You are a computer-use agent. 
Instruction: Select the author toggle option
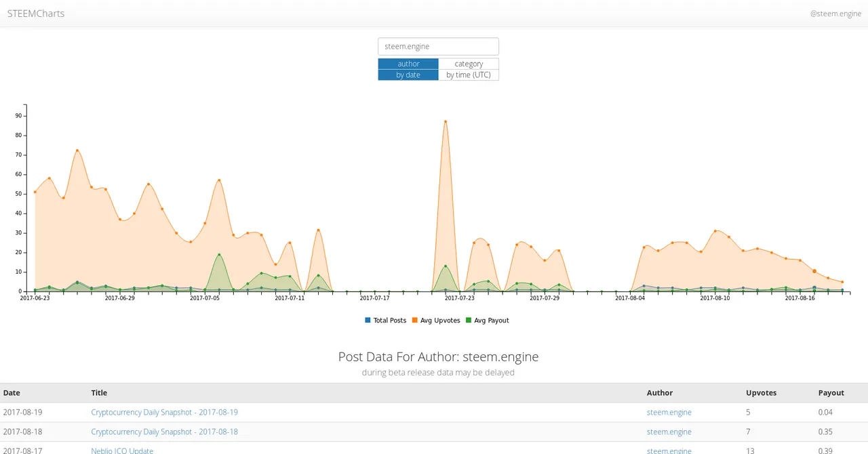pyautogui.click(x=408, y=64)
